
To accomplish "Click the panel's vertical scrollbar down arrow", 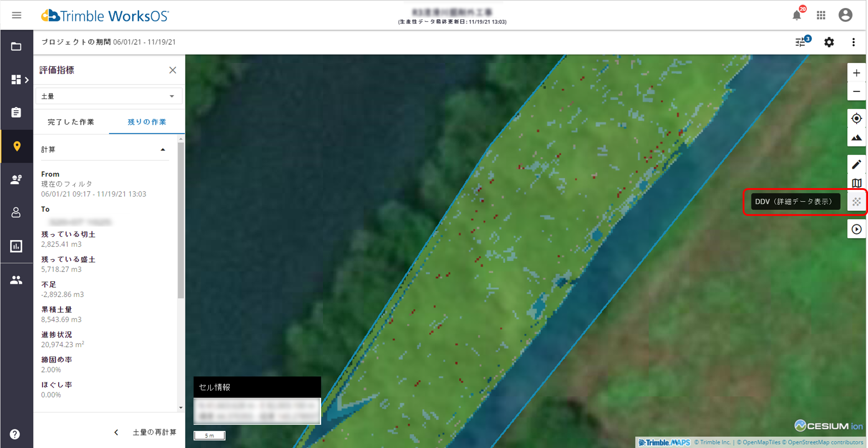I will pos(181,408).
